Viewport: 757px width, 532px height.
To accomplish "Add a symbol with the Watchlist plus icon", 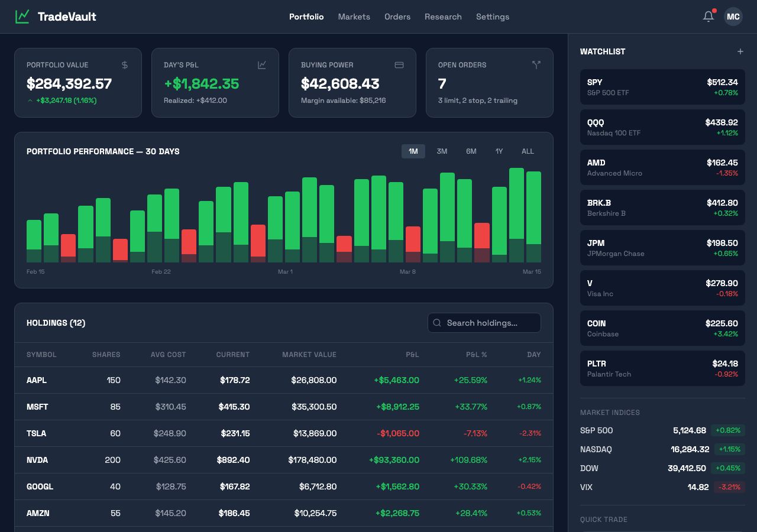I will pos(740,51).
